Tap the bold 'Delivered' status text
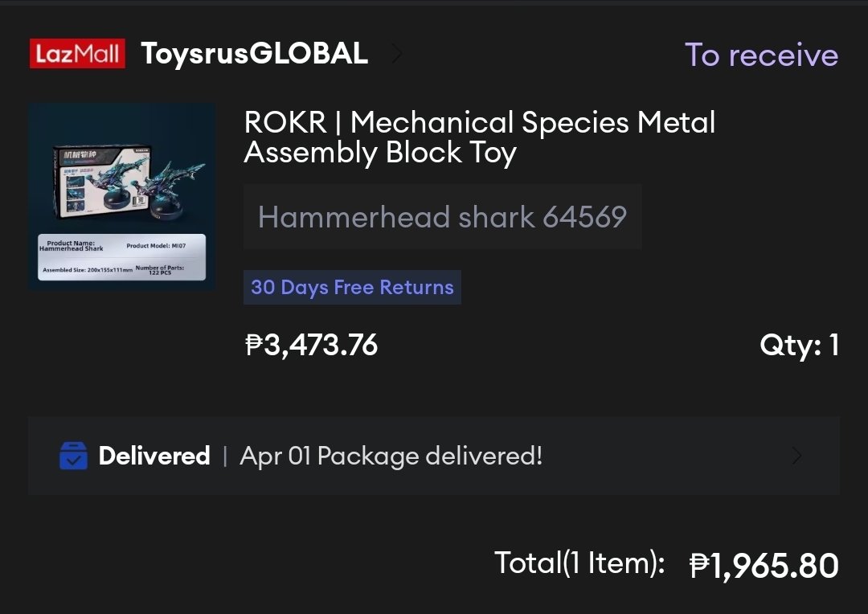Viewport: 868px width, 614px height. point(154,456)
